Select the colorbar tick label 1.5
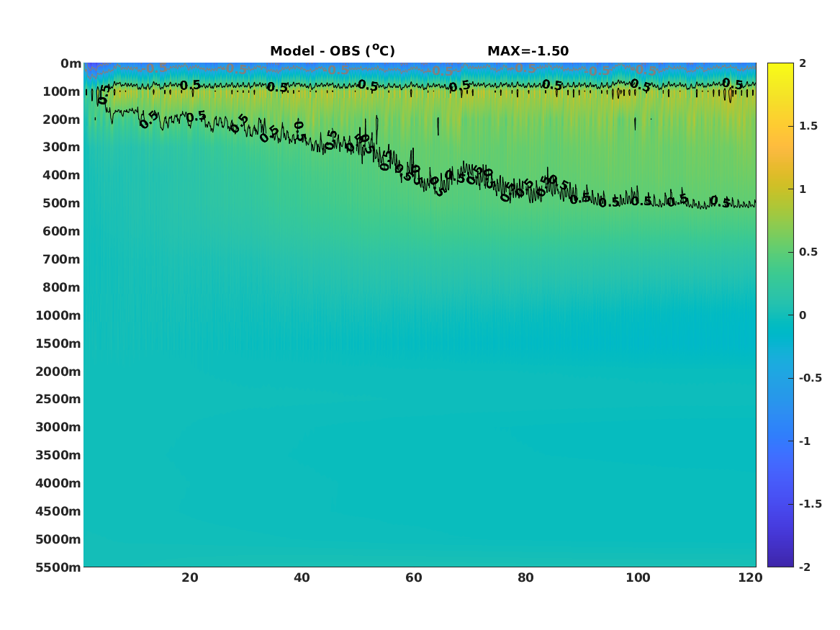This screenshot has height=630, width=840. pyautogui.click(x=808, y=126)
